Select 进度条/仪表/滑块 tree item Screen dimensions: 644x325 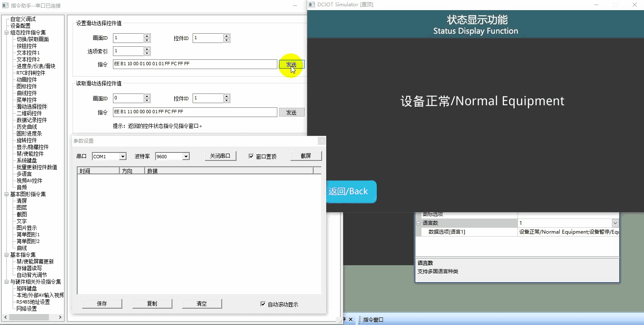pos(36,66)
